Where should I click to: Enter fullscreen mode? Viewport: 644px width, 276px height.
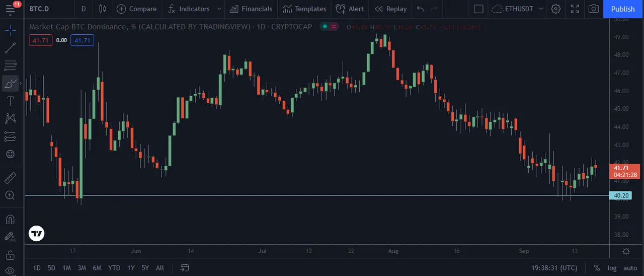tap(575, 9)
